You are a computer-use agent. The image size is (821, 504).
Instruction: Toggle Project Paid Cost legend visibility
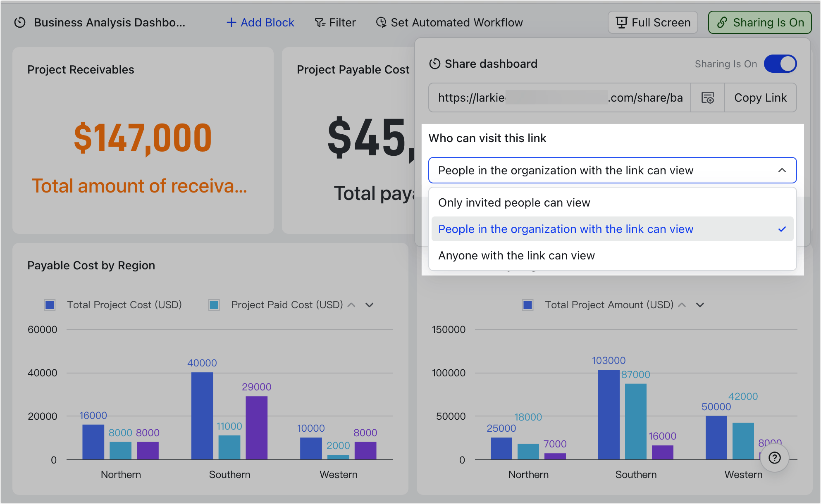point(214,304)
